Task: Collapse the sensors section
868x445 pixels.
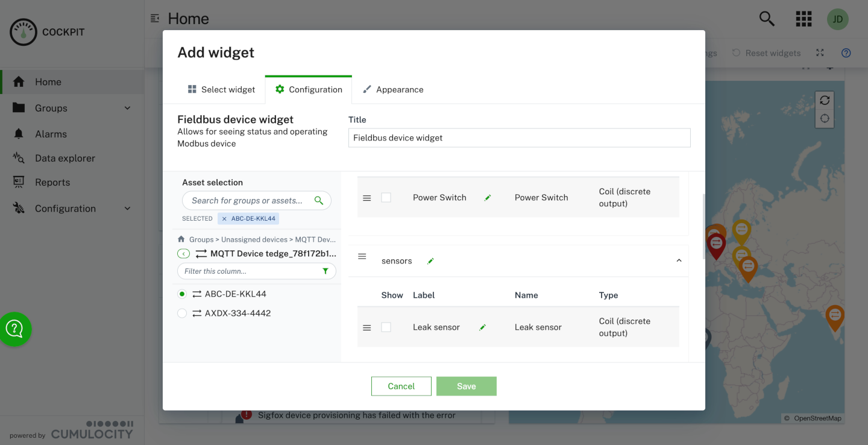Action: 678,260
